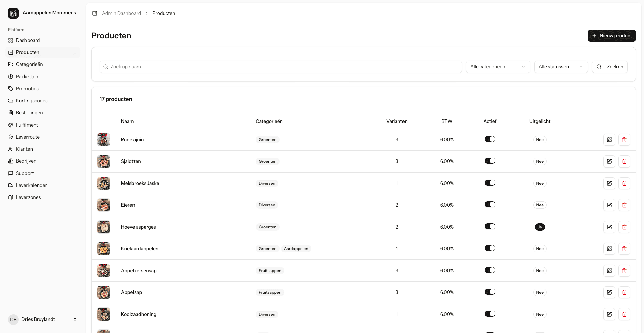Viewport: 644px width, 333px height.
Task: Delete the Sjalotten product
Action: pyautogui.click(x=624, y=161)
